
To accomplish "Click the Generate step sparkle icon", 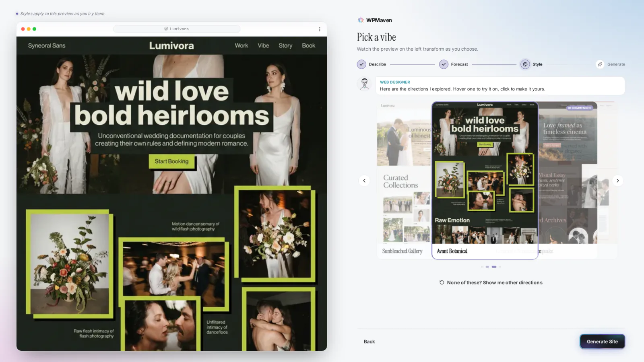I will [600, 64].
